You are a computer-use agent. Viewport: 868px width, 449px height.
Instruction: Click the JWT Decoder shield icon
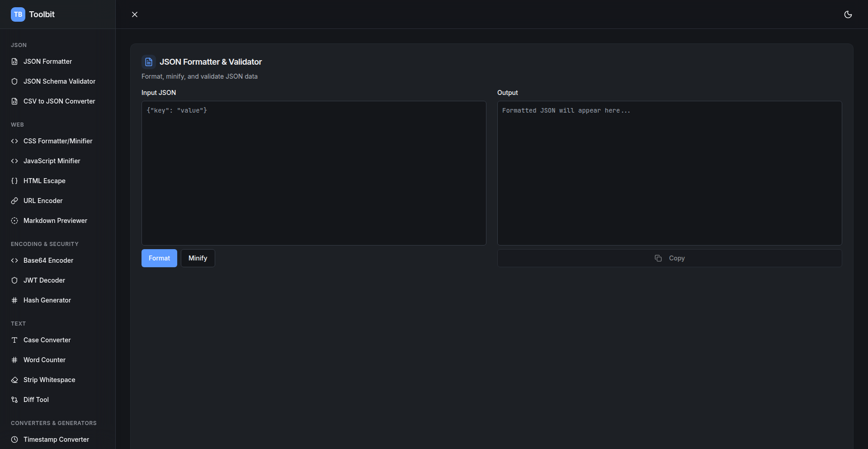click(x=14, y=280)
